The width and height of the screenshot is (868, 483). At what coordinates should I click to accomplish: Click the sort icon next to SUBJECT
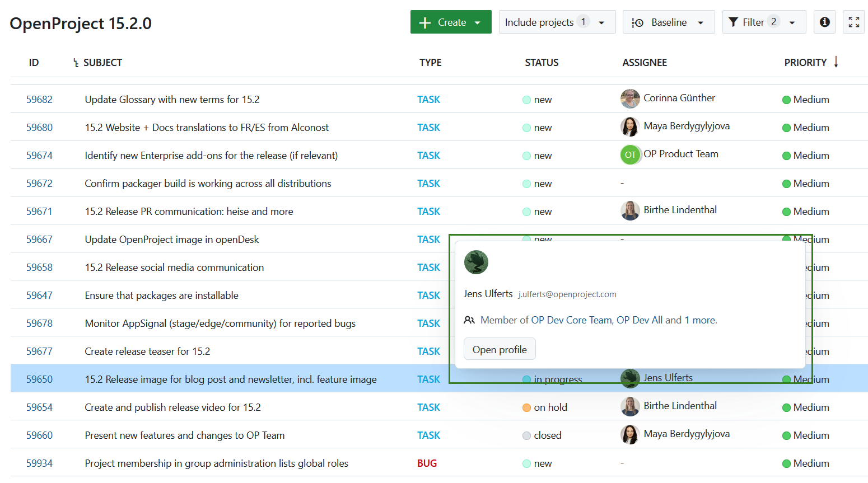tap(76, 62)
